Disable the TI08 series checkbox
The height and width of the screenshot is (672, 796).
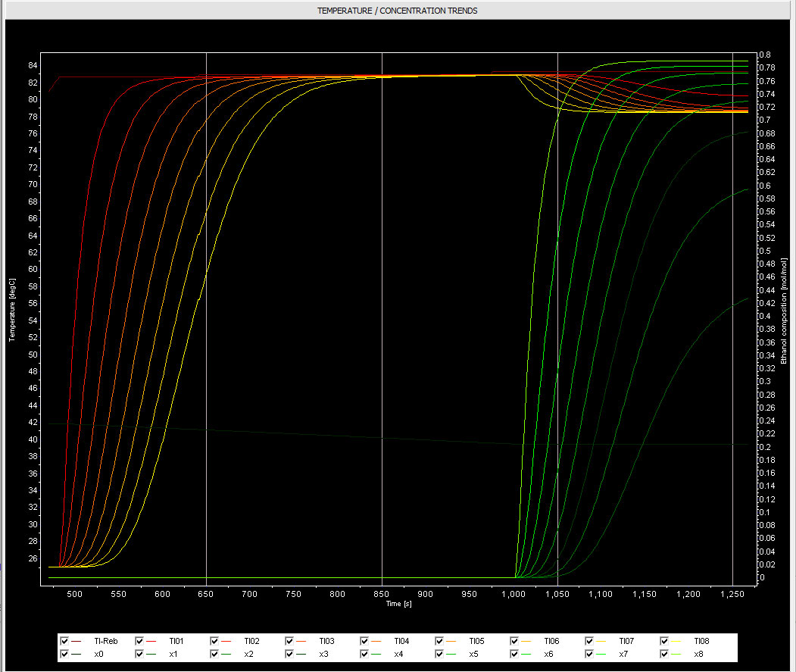(666, 641)
